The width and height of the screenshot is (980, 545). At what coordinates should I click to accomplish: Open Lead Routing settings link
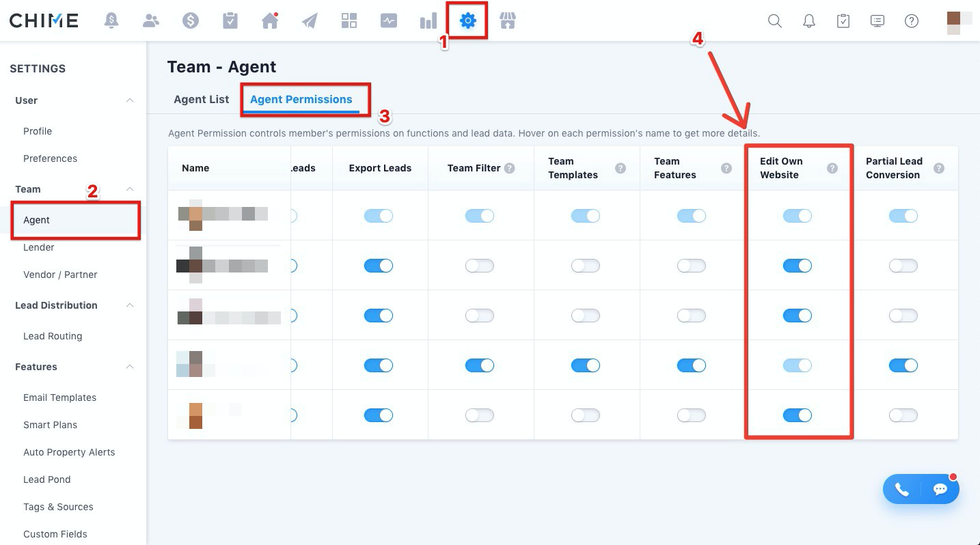point(53,336)
